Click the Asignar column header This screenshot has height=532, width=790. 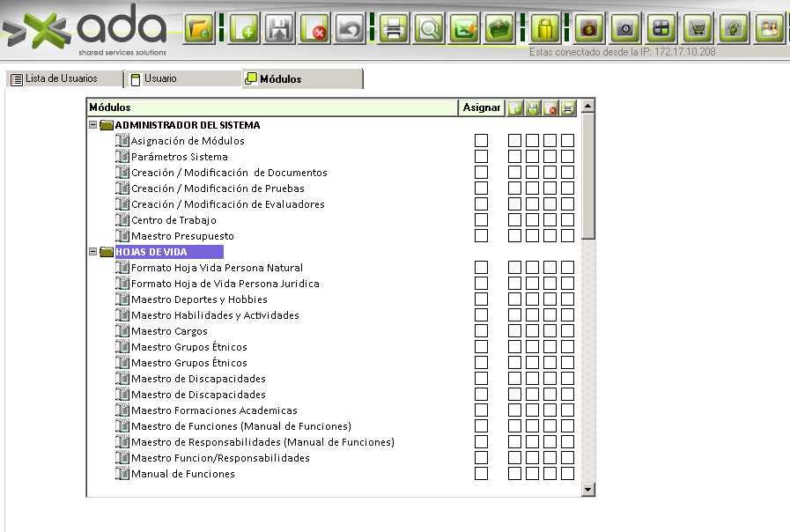[481, 107]
